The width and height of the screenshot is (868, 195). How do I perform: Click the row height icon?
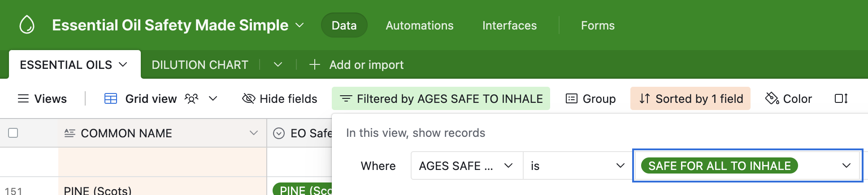[841, 99]
